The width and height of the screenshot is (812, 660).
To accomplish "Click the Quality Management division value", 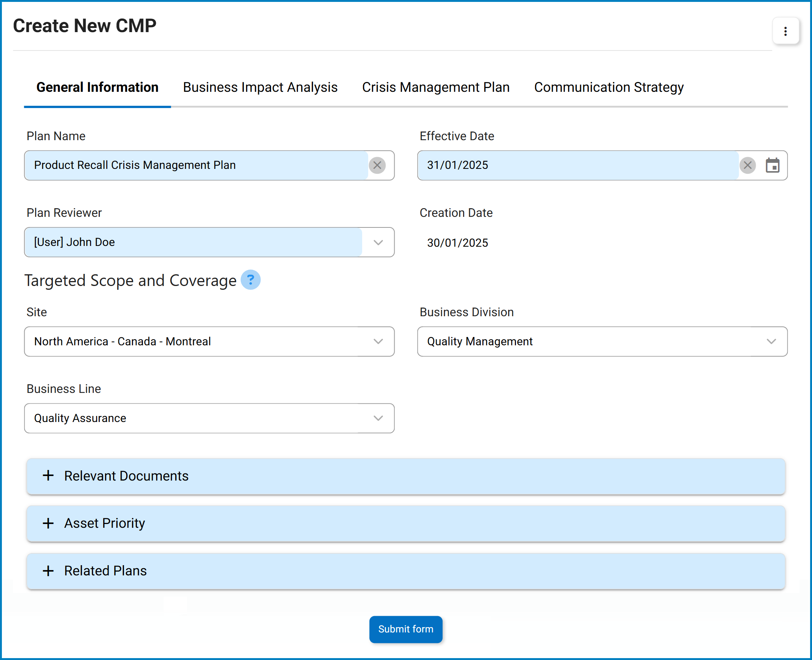I will tap(480, 342).
